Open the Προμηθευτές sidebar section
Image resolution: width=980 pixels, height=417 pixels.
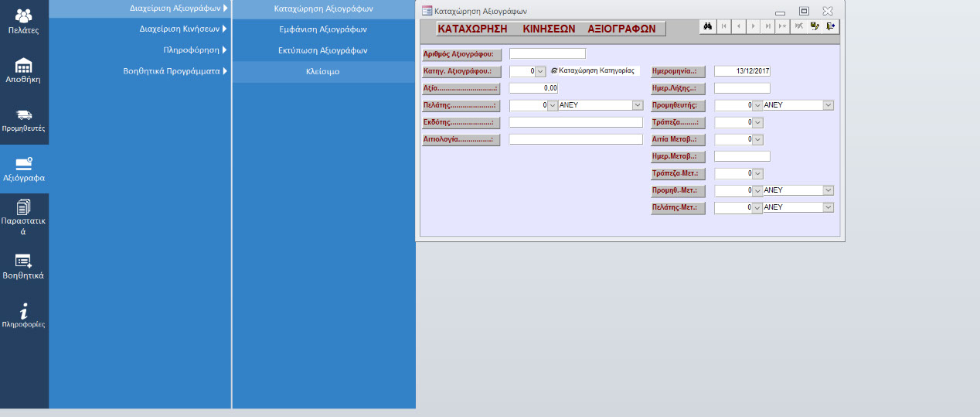(x=23, y=120)
